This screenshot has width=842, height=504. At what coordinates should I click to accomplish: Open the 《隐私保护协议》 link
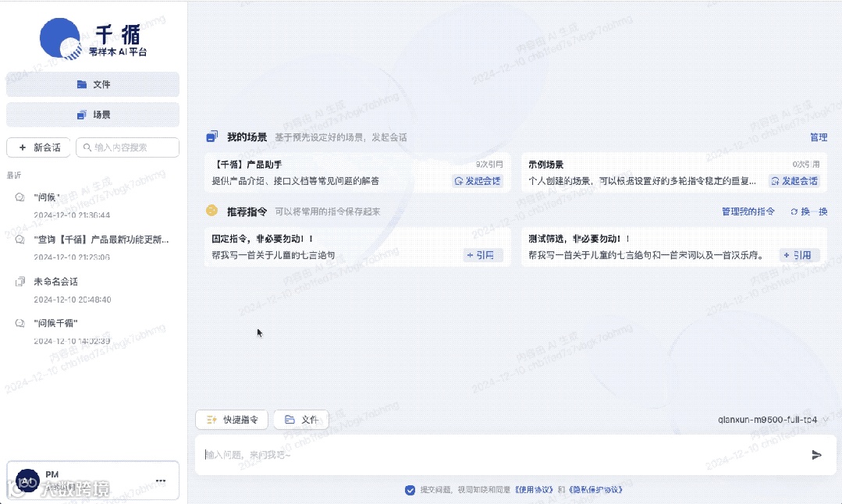tap(595, 489)
